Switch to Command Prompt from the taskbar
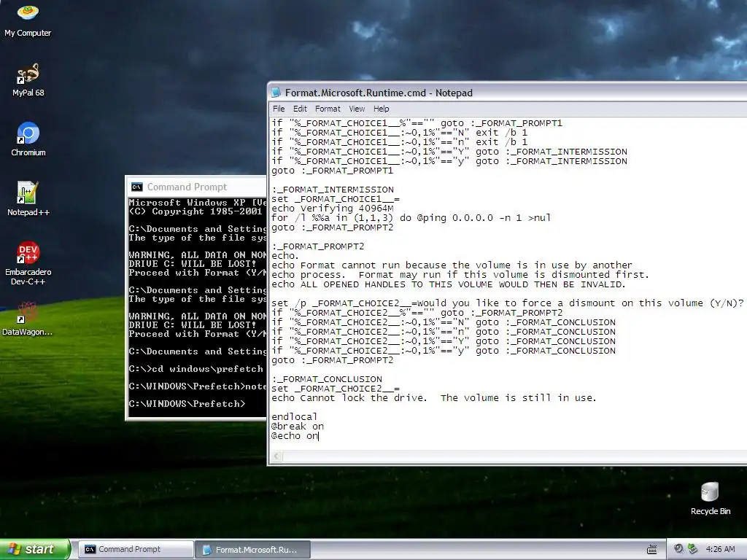 coord(136,549)
